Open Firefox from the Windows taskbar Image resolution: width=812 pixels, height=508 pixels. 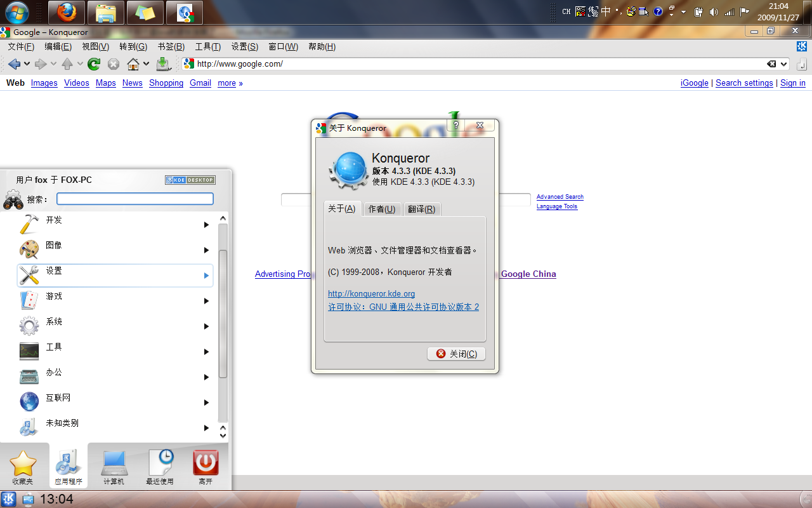tap(67, 12)
